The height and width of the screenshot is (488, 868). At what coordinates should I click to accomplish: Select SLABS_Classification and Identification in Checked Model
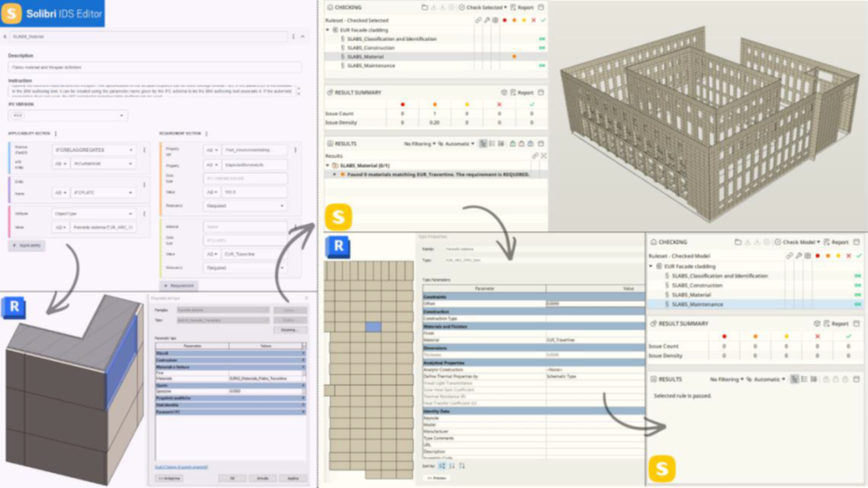719,276
